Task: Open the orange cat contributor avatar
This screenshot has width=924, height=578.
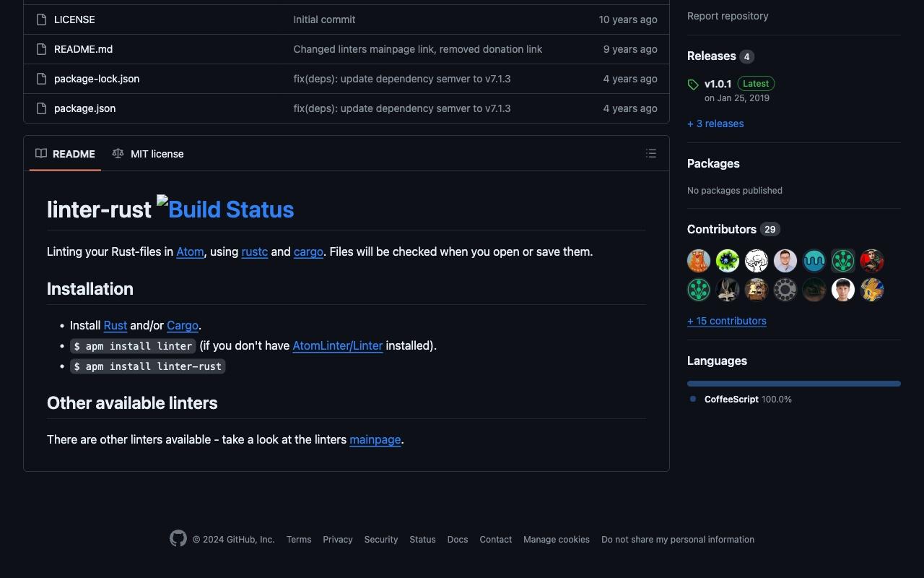Action: coord(699,261)
